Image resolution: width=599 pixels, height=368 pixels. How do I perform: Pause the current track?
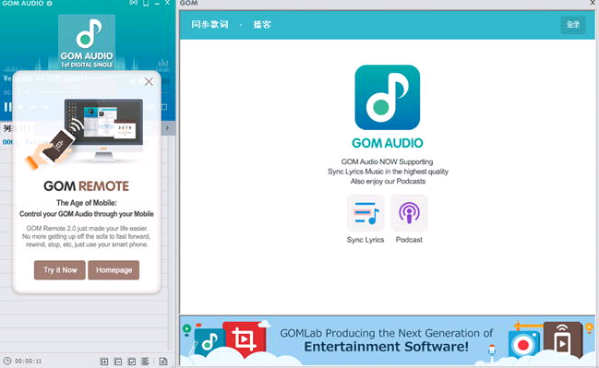click(8, 107)
